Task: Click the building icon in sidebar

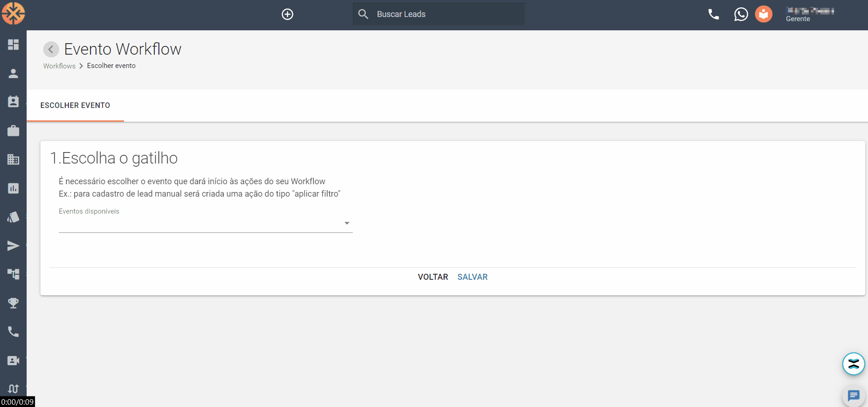Action: pyautogui.click(x=13, y=159)
